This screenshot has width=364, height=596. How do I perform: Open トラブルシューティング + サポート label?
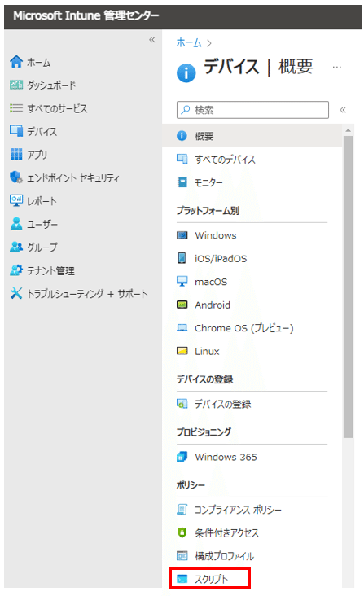pos(87,293)
